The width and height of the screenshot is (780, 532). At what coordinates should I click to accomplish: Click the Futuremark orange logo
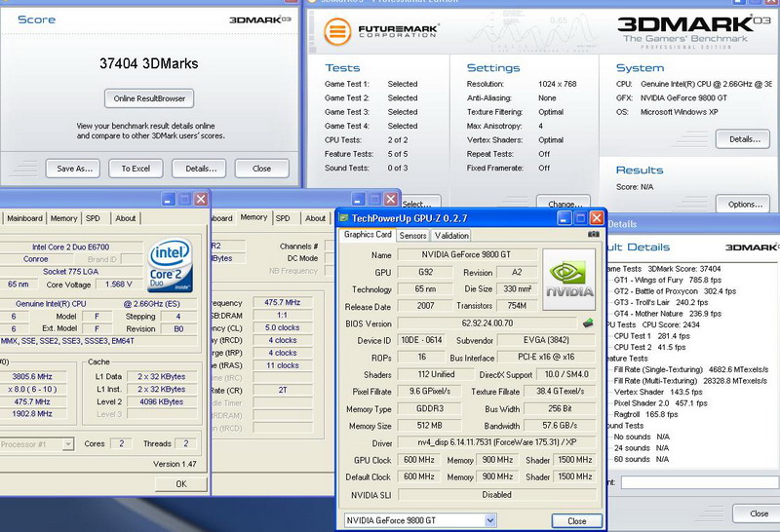point(337,31)
